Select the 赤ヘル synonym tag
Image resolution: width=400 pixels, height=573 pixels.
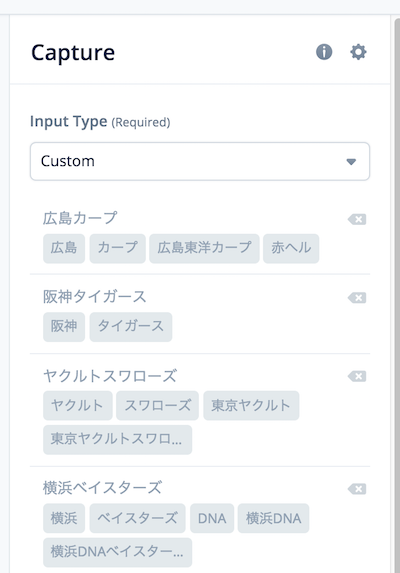pyautogui.click(x=291, y=248)
